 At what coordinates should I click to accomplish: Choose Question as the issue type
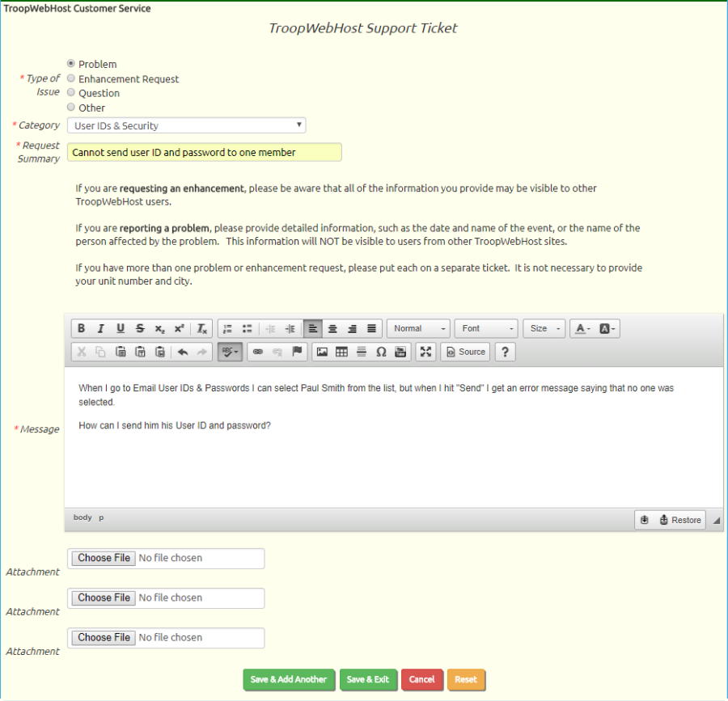71,92
